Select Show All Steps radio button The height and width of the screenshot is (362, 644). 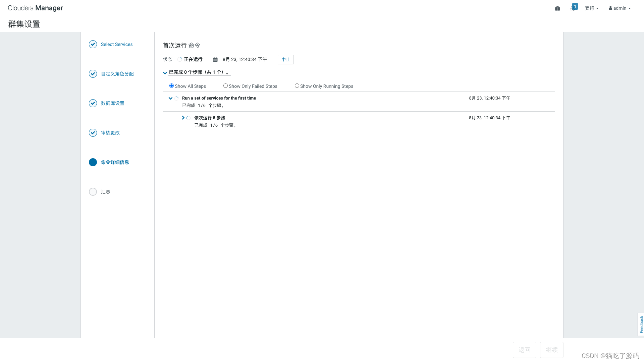point(171,86)
